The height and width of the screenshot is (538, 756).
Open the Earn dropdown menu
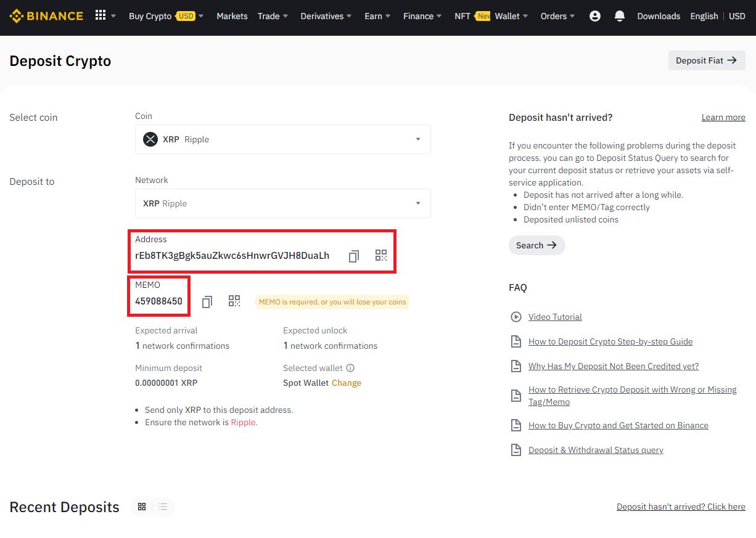(377, 16)
